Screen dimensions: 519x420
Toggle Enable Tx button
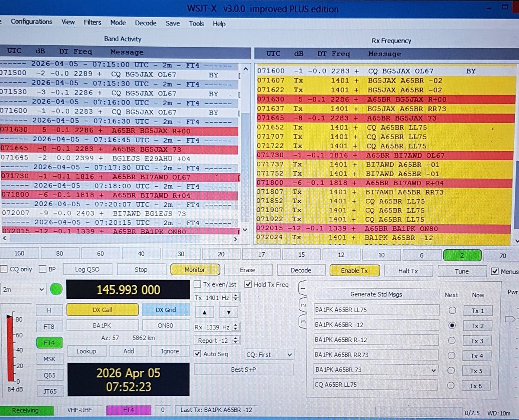(x=354, y=270)
